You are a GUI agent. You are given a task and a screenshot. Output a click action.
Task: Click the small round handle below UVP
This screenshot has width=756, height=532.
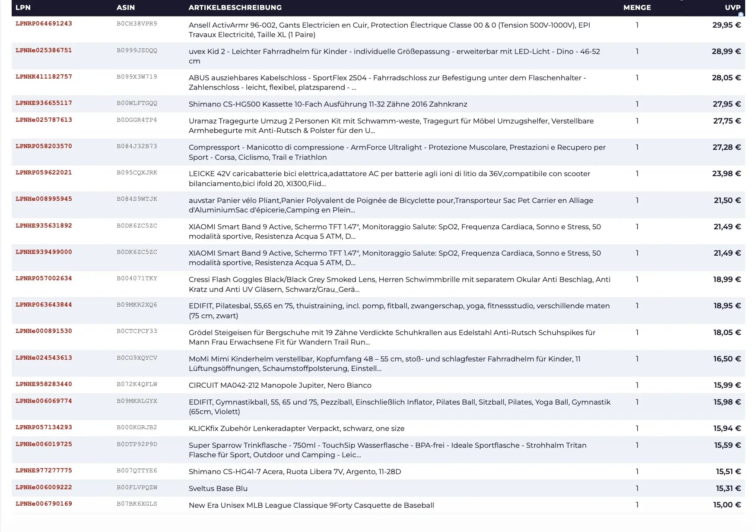[x=741, y=15]
